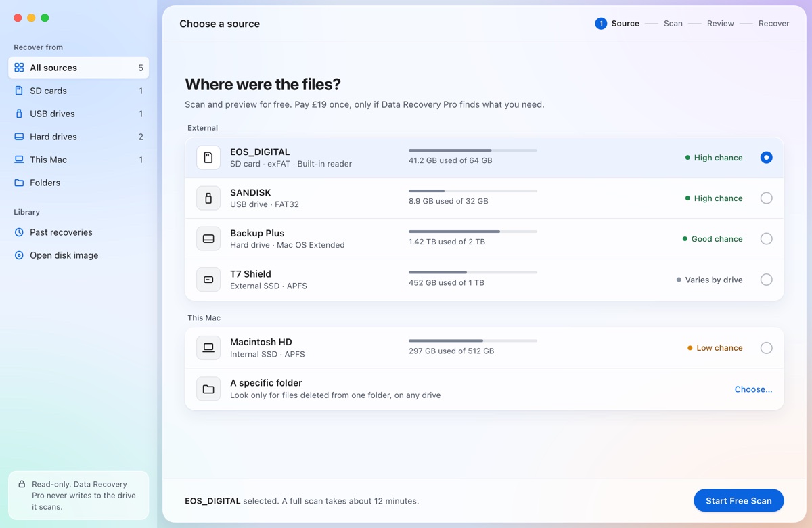Viewport: 812px width, 528px height.
Task: Select the Backup Plus radio button
Action: 766,239
